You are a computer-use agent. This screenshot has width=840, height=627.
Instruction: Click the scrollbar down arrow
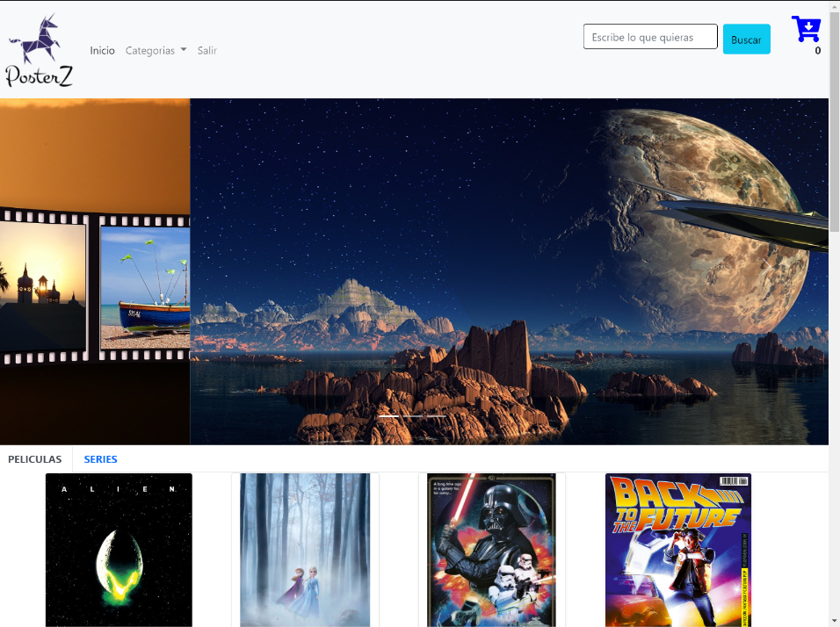tap(834, 620)
